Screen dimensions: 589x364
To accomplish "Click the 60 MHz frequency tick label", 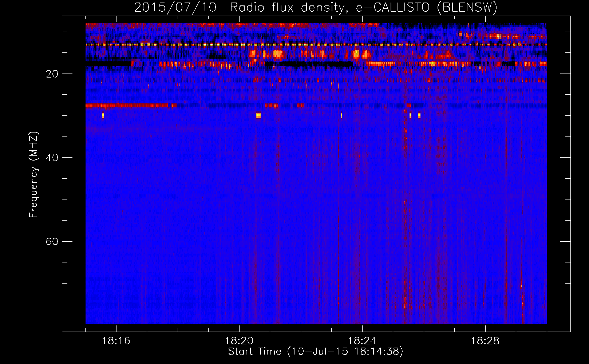I will [x=52, y=241].
